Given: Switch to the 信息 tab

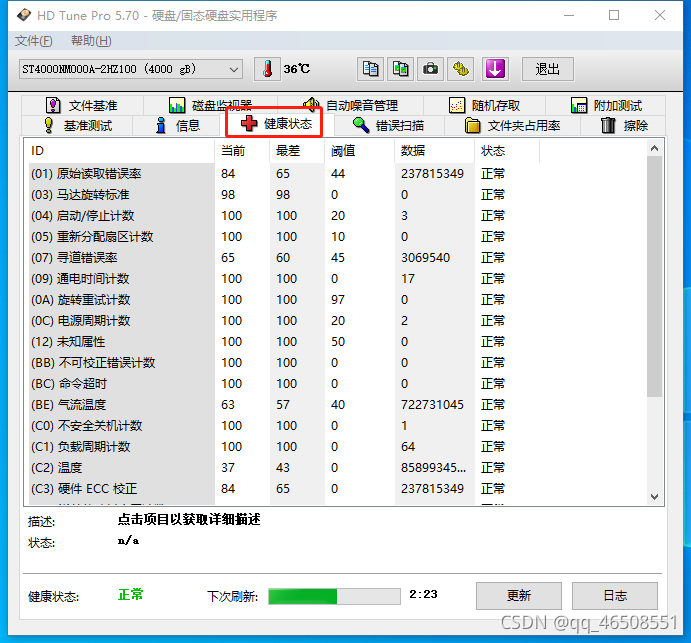Looking at the screenshot, I should pos(177,126).
